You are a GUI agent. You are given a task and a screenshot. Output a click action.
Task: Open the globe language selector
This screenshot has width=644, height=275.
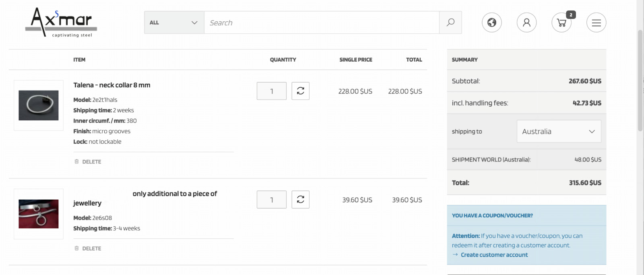coord(492,23)
